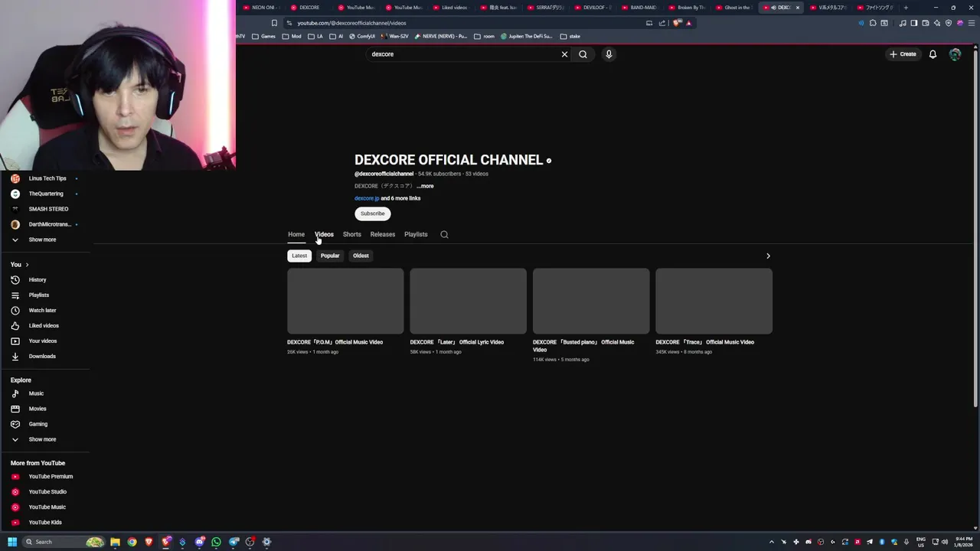
Task: Open YouTube Studio link
Action: (46, 491)
